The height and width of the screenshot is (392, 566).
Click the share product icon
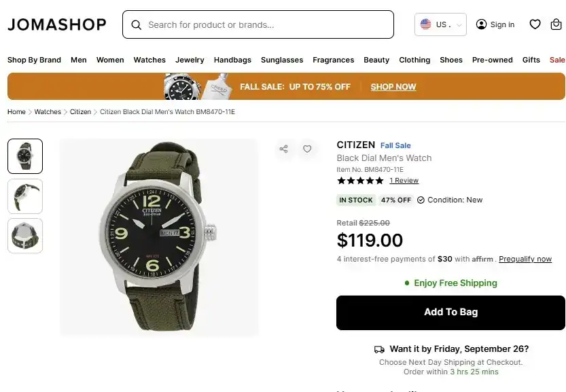pos(284,149)
